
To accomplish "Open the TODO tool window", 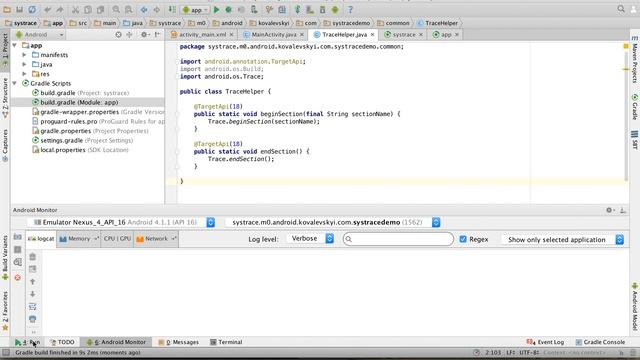I will (62, 342).
